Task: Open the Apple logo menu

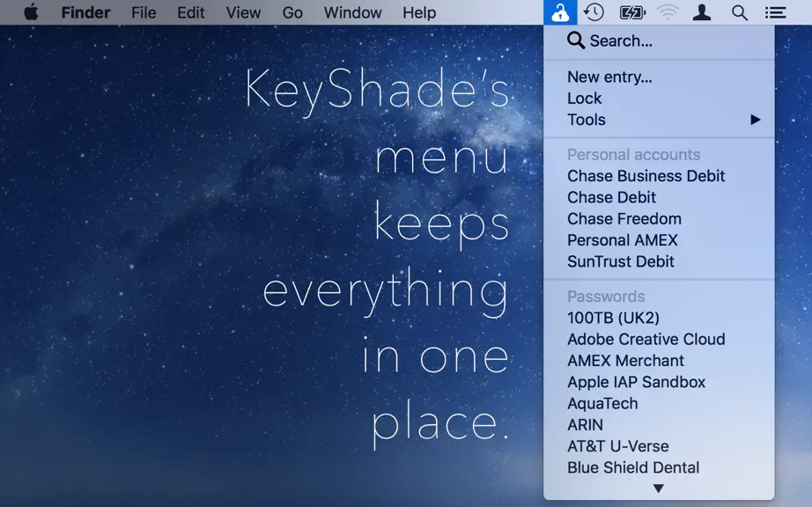Action: coord(31,12)
